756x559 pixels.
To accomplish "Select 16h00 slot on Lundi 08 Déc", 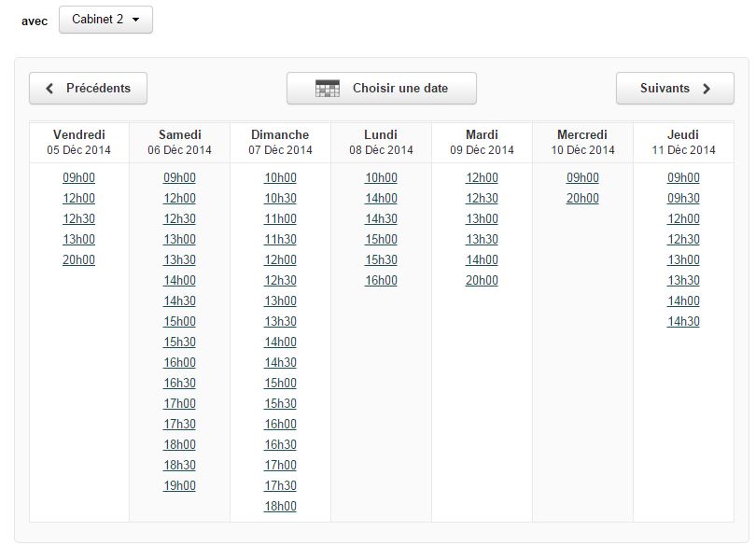I will point(381,281).
